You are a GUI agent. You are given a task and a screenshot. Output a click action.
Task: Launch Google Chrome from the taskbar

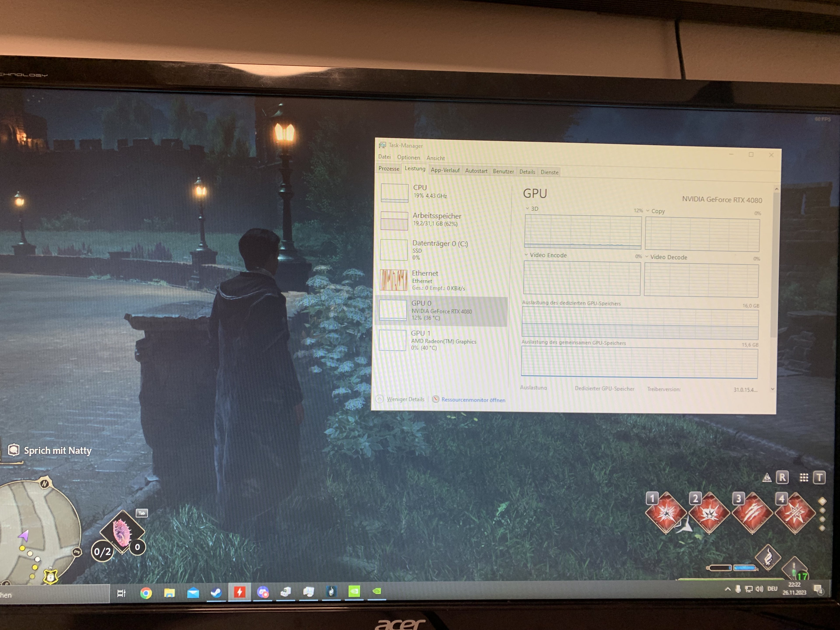[146, 593]
